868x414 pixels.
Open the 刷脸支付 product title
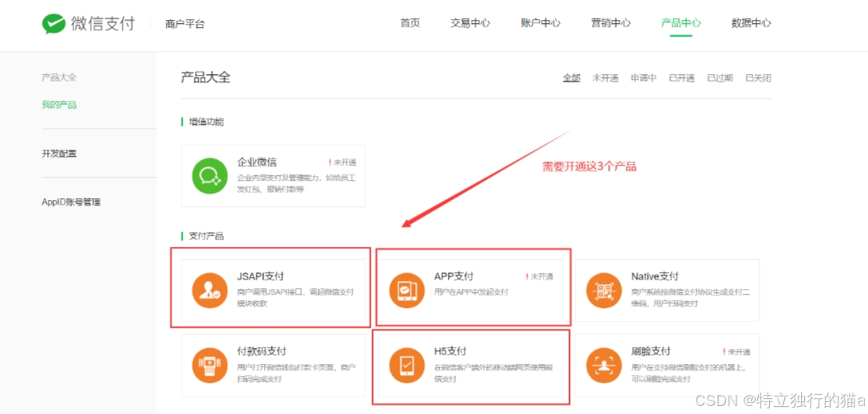pyautogui.click(x=650, y=352)
